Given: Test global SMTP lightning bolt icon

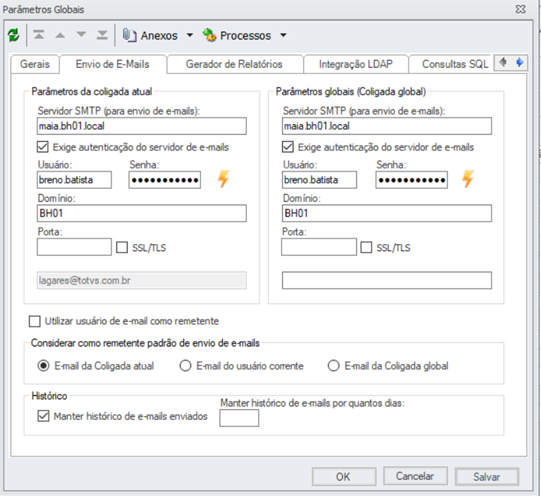Looking at the screenshot, I should [x=468, y=179].
